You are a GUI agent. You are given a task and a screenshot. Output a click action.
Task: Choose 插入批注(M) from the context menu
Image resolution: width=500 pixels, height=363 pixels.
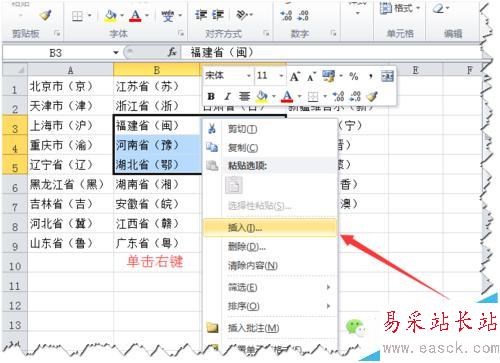(x=270, y=328)
